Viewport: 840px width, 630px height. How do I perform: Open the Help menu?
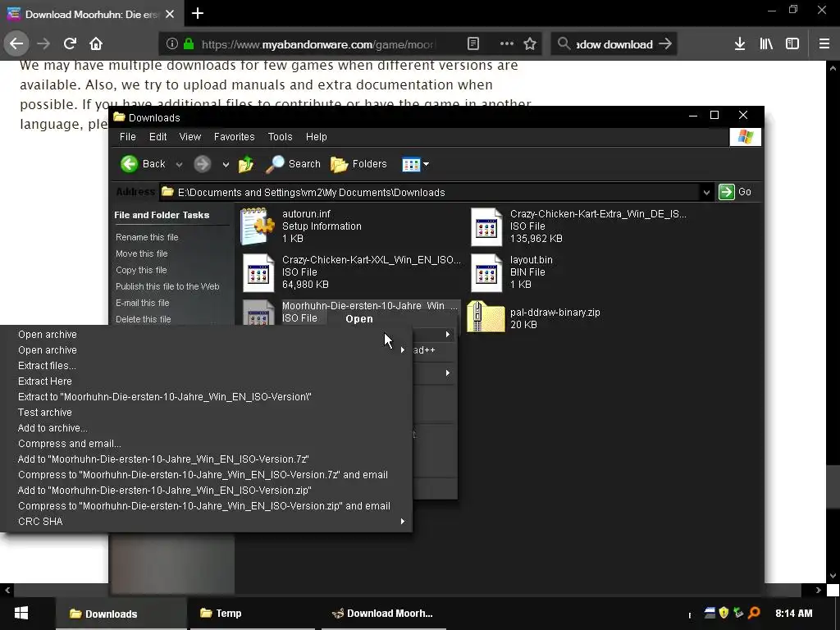coord(316,137)
